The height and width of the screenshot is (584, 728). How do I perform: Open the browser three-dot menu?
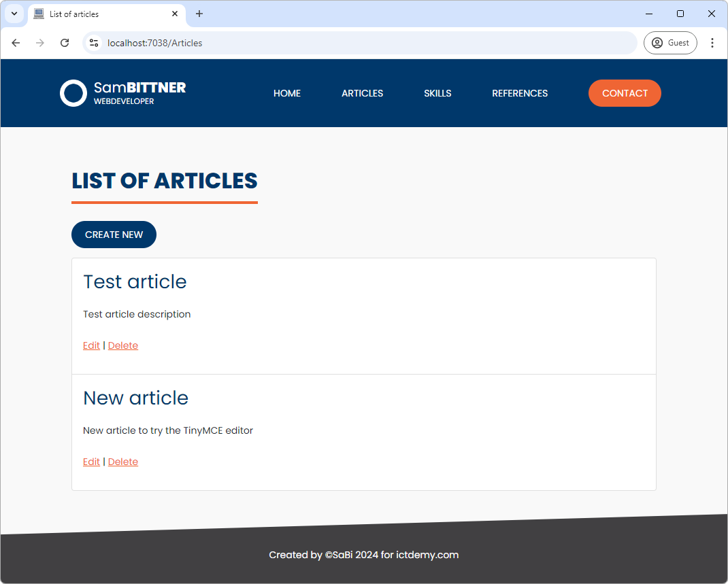coord(712,42)
